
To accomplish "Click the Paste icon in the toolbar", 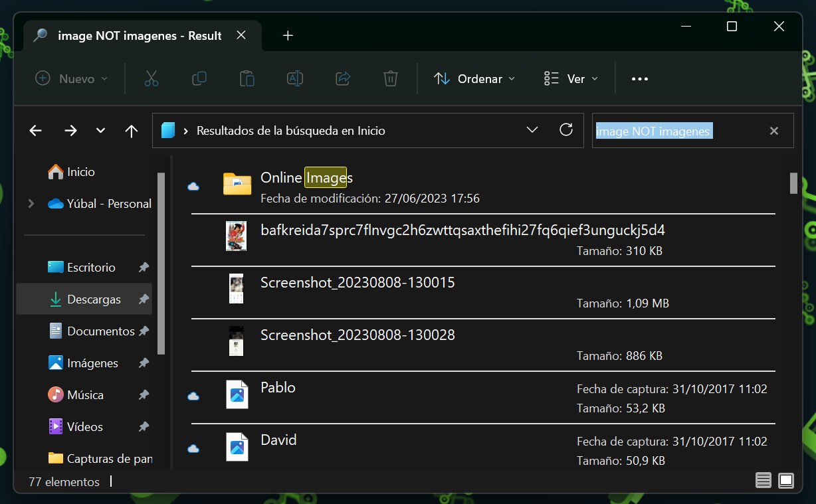I will tap(247, 78).
